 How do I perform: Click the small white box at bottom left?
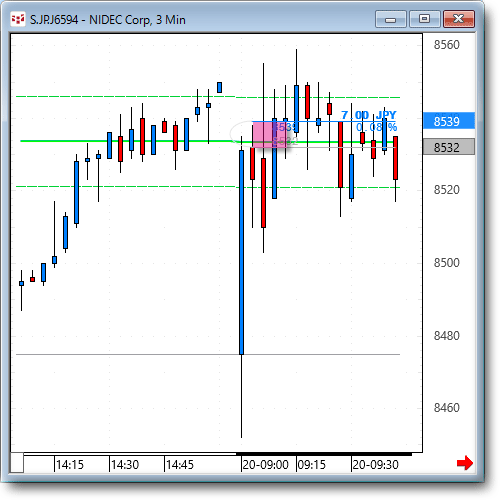[17, 463]
